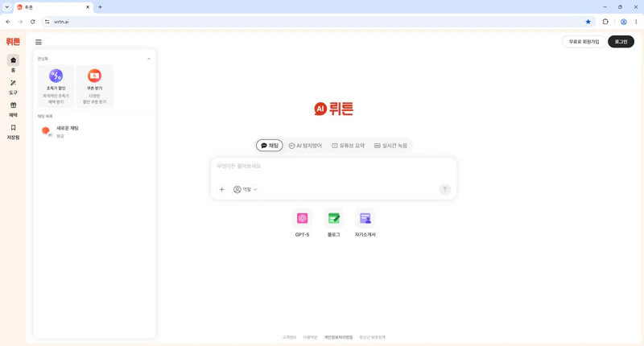Open the 홈 home sidebar icon
Image resolution: width=644 pixels, height=346 pixels.
tap(13, 60)
